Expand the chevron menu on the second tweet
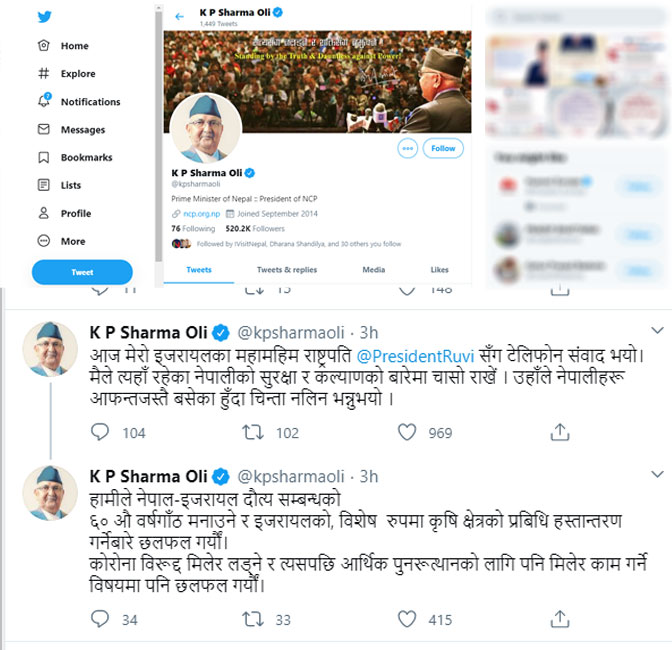Image resolution: width=672 pixels, height=650 pixels. 657,474
